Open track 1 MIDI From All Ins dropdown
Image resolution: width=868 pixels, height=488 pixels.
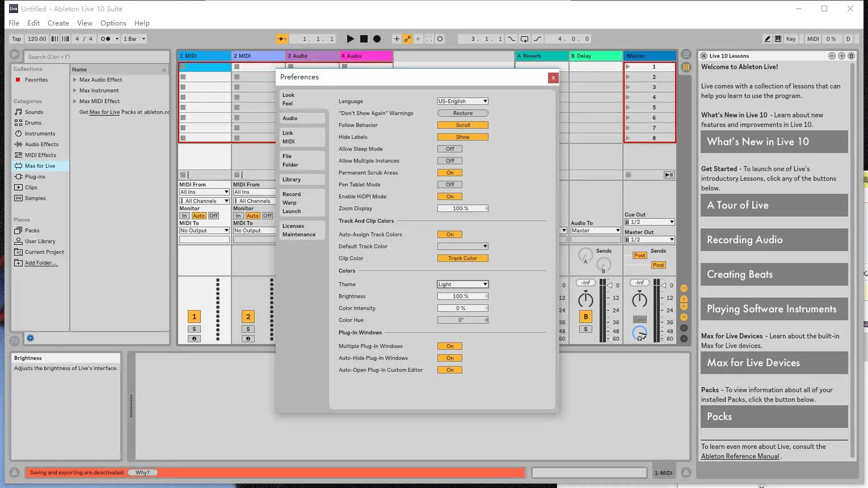204,192
